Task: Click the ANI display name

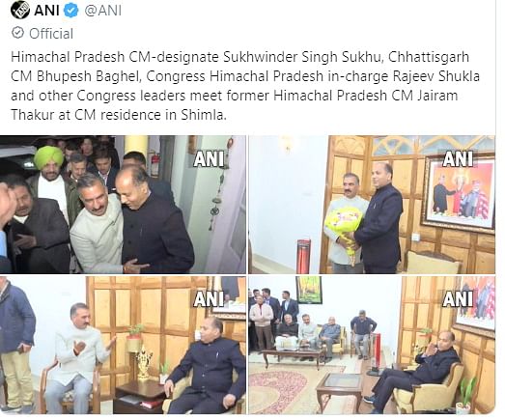Action: [47, 11]
